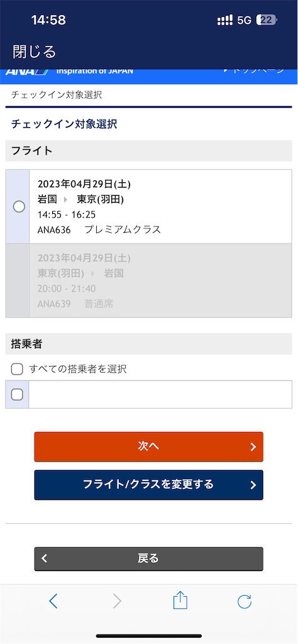Check すべての搭乗者を選択 checkbox
The image size is (298, 644).
point(17,369)
